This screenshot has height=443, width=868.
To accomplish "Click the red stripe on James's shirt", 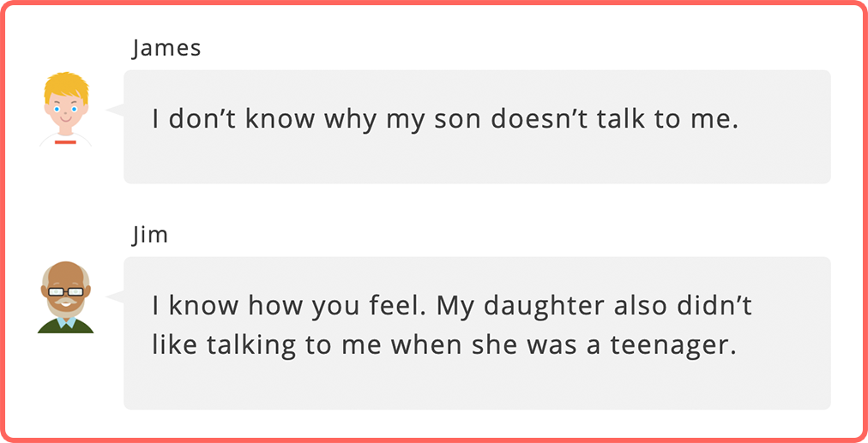I will tap(65, 142).
